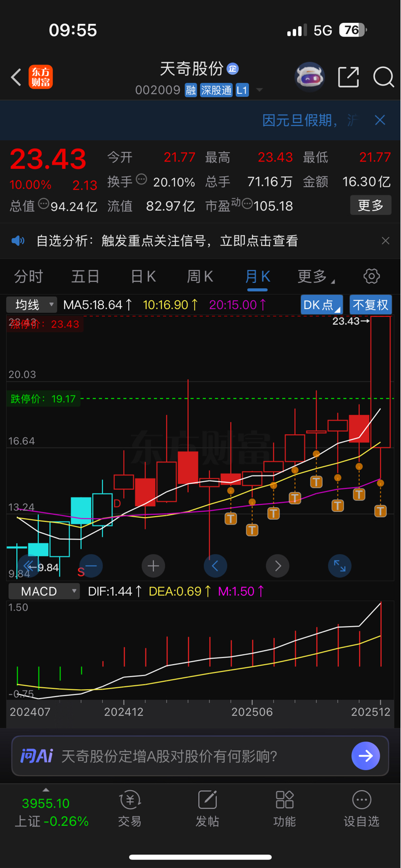Image resolution: width=401 pixels, height=868 pixels.
Task: Tap the 换手 info circle icon
Action: click(141, 179)
